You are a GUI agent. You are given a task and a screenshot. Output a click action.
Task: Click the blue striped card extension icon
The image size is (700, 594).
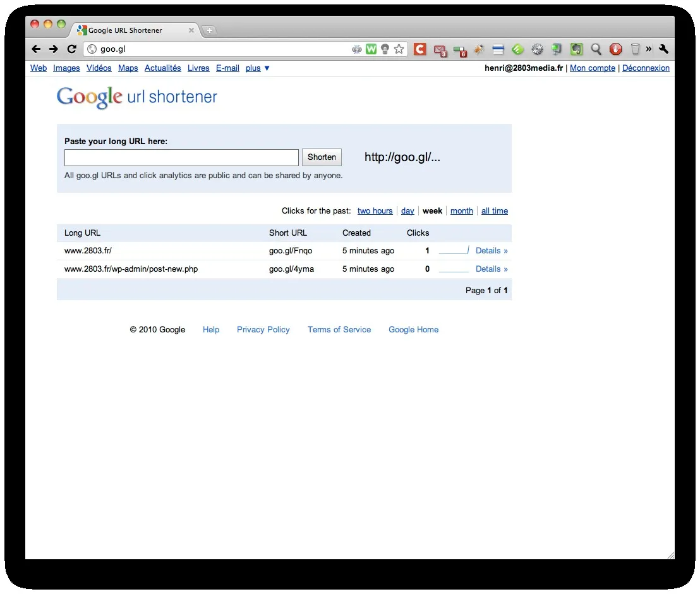(498, 49)
